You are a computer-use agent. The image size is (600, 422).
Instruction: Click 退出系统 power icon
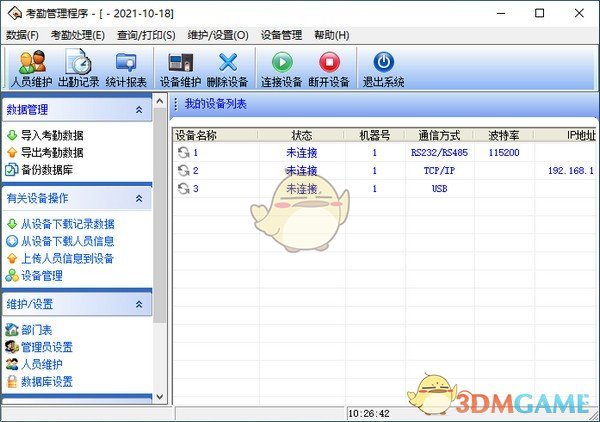point(383,62)
